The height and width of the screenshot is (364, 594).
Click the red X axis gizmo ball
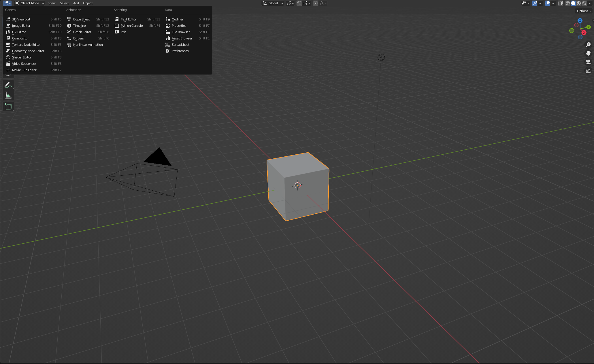584,33
